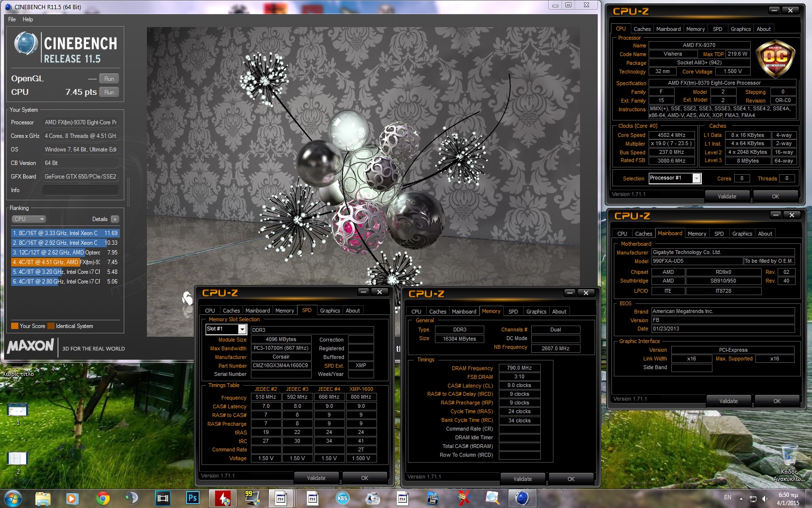Switch to CINEBENCH sphere icon in taskbar
This screenshot has width=812, height=508.
[x=522, y=498]
